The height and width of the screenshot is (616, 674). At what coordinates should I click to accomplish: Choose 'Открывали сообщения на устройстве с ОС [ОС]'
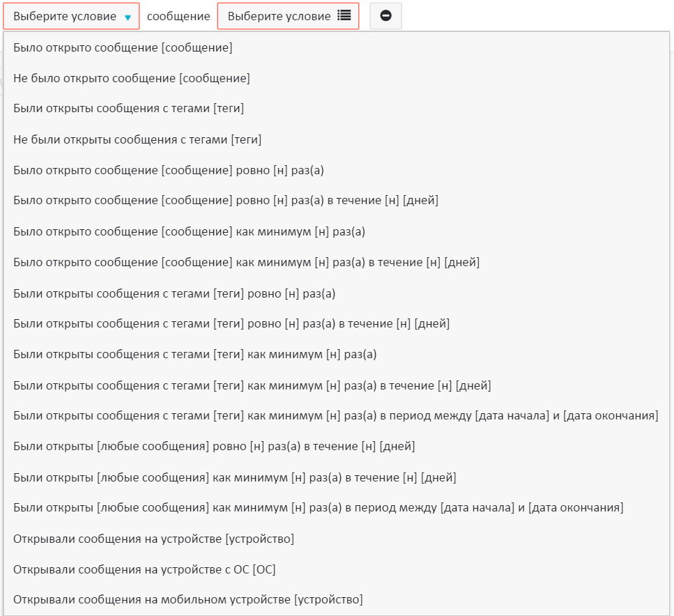(x=144, y=569)
